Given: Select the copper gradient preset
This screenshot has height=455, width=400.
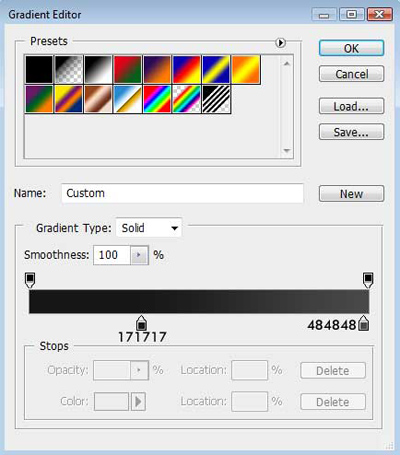Looking at the screenshot, I should click(x=98, y=99).
